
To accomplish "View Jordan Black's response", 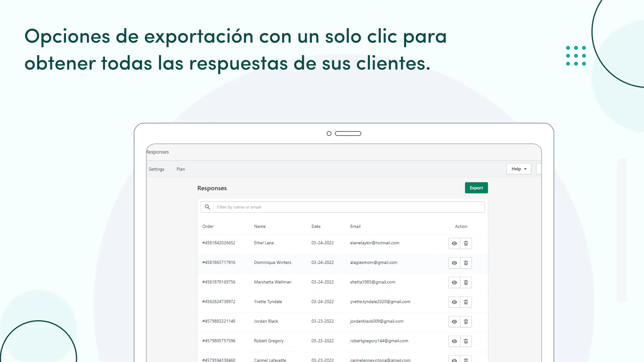I will pyautogui.click(x=454, y=322).
